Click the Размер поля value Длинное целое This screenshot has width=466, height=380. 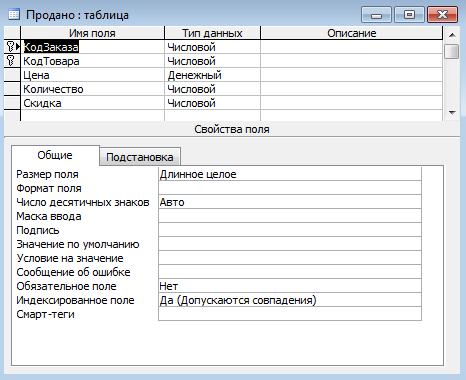click(x=290, y=174)
